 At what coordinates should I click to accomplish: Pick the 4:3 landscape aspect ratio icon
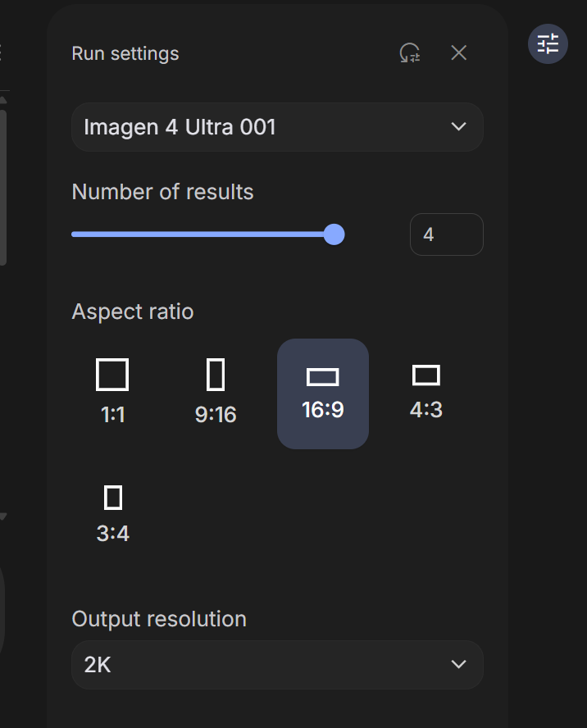[426, 375]
